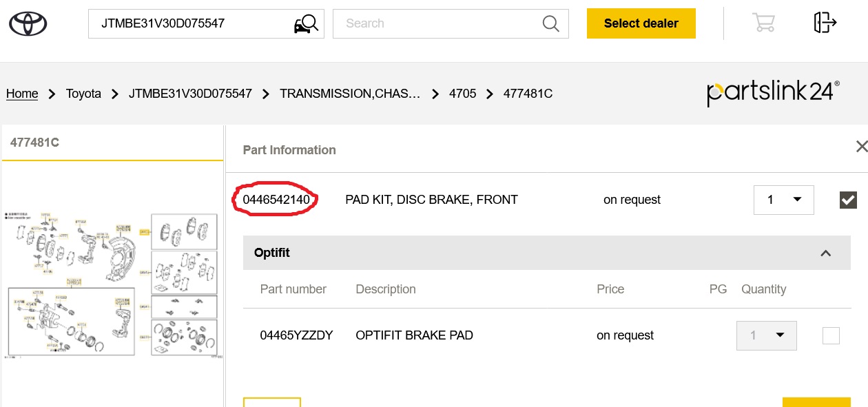Screen dimensions: 868x407
Task: Click the VIN search magnifier with car icon
Action: [307, 23]
